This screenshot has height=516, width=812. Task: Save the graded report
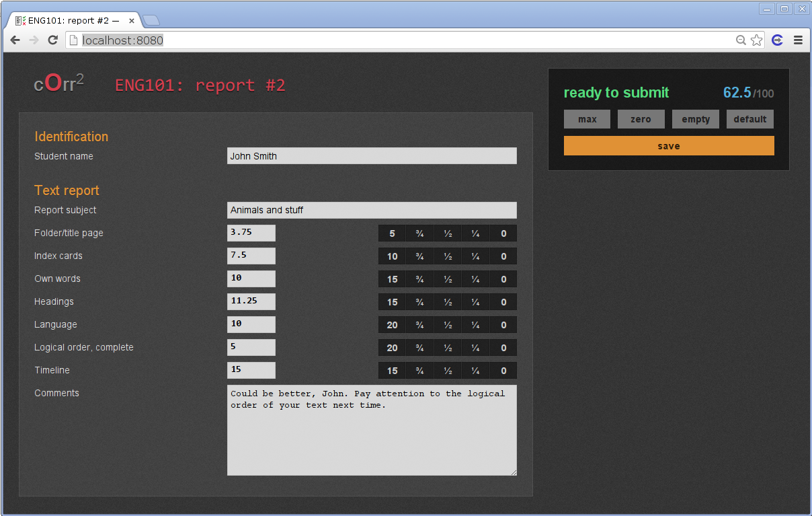668,145
